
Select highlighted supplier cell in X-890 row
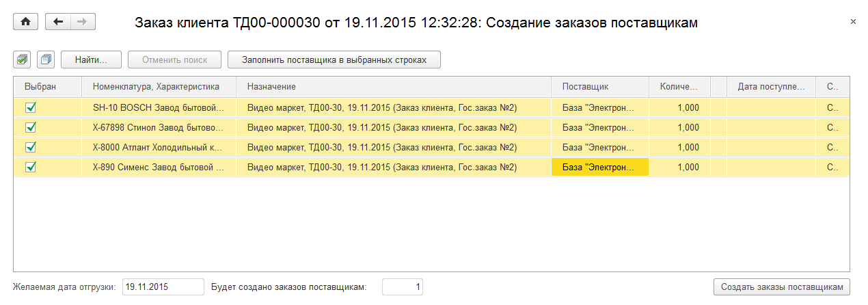pos(599,167)
